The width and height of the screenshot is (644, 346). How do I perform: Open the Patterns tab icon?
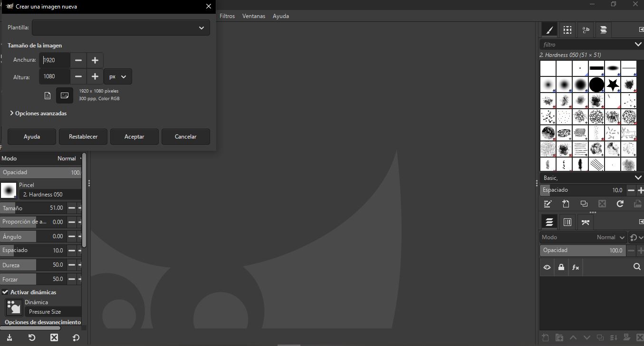coord(567,30)
